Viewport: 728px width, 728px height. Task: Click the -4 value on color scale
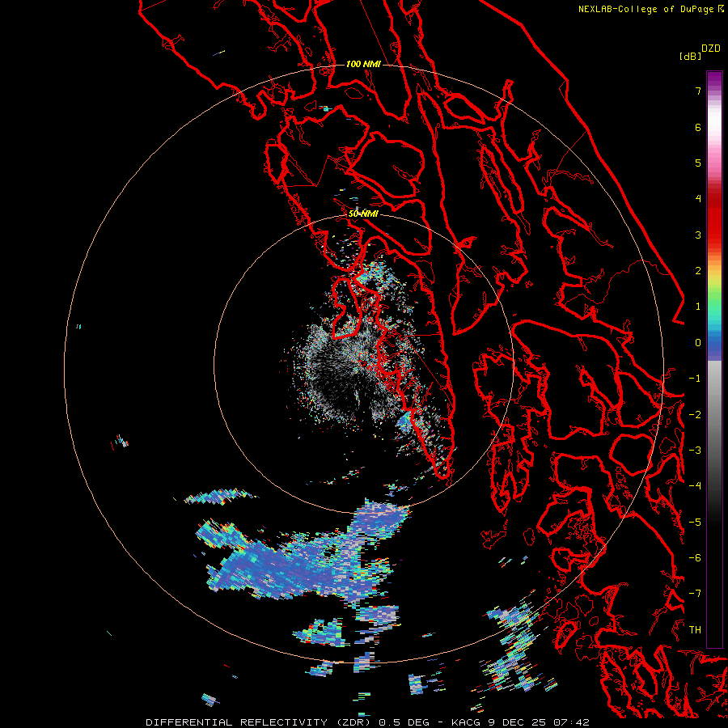(695, 486)
